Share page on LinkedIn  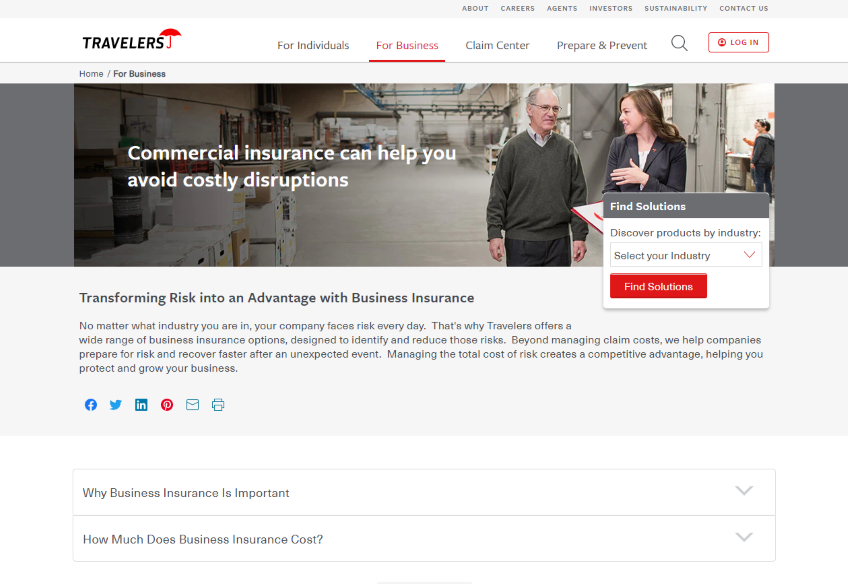tap(141, 404)
